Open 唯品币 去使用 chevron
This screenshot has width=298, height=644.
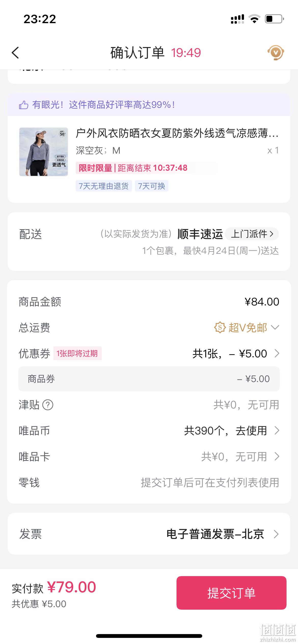(277, 431)
